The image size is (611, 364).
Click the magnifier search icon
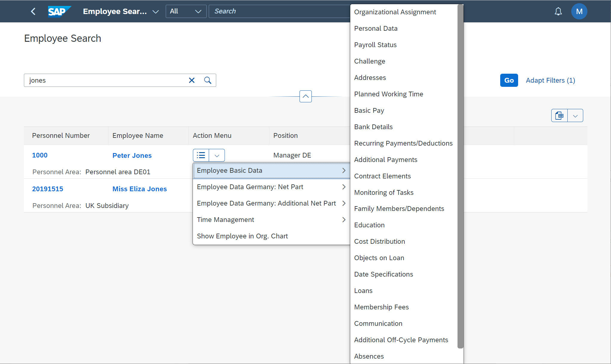(x=208, y=80)
